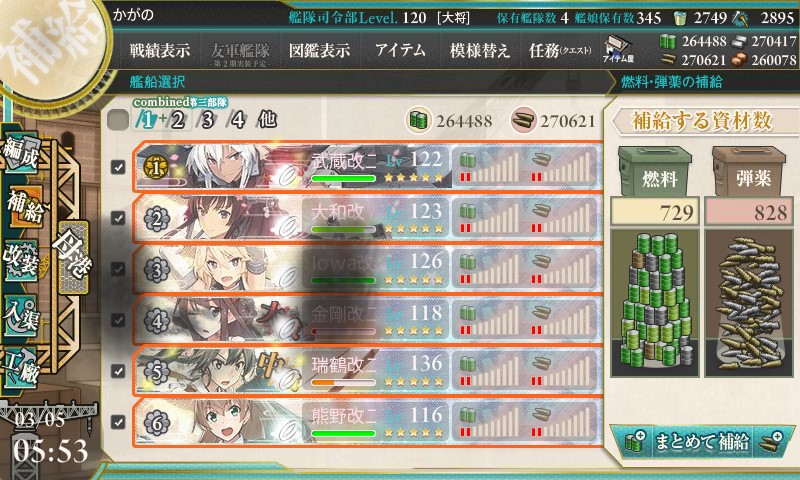The height and width of the screenshot is (480, 800).
Task: Open the アイテム屋 item shop icon
Action: (x=618, y=49)
